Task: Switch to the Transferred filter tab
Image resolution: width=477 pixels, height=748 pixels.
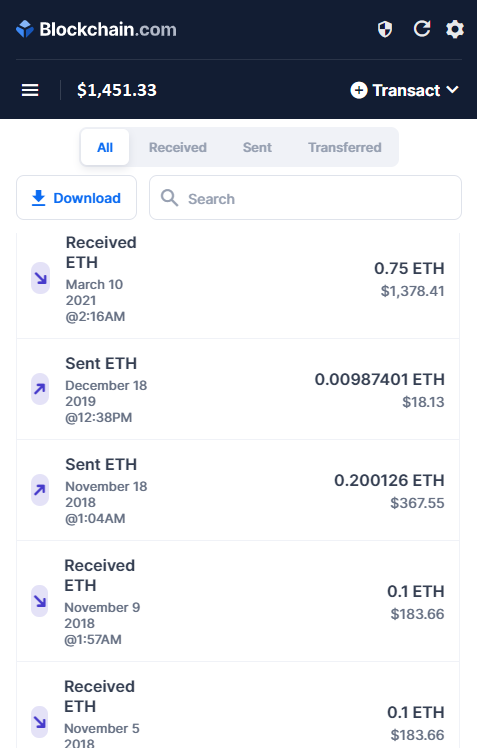Action: 344,147
